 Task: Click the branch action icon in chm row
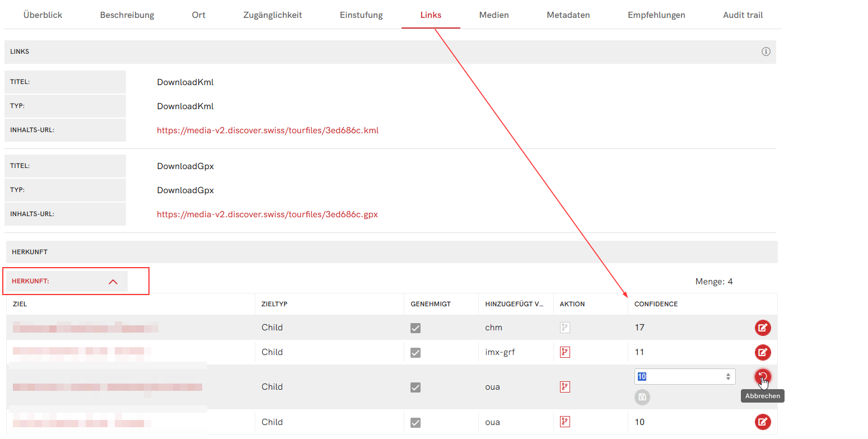(x=564, y=328)
